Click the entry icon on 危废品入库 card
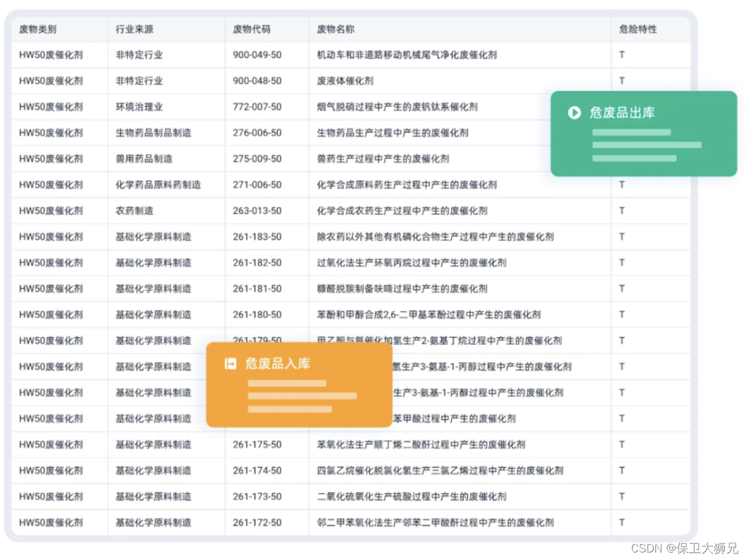This screenshot has width=748, height=560. pyautogui.click(x=230, y=364)
